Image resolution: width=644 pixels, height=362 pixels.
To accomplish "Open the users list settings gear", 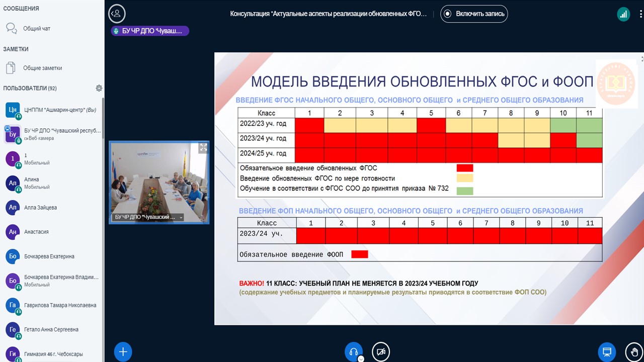I will click(99, 88).
